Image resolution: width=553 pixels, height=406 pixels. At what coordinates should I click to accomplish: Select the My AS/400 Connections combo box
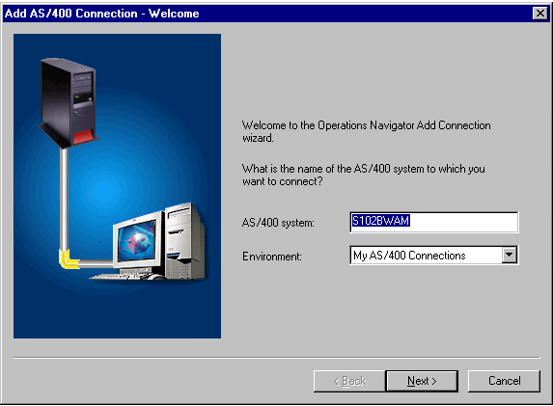pos(433,255)
